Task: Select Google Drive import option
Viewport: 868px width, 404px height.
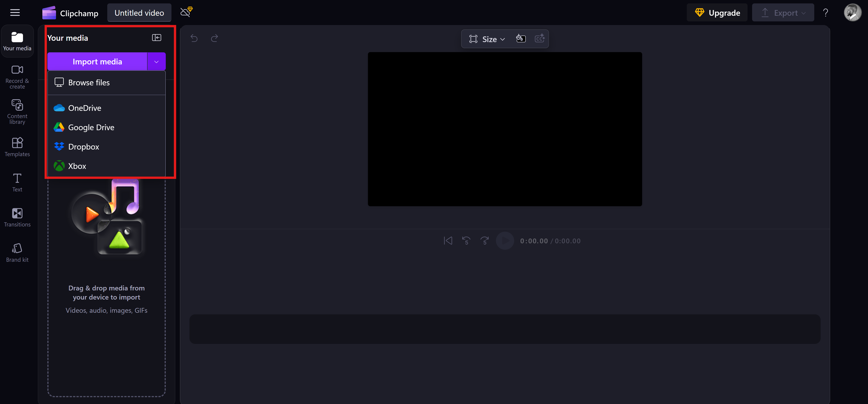Action: [91, 127]
